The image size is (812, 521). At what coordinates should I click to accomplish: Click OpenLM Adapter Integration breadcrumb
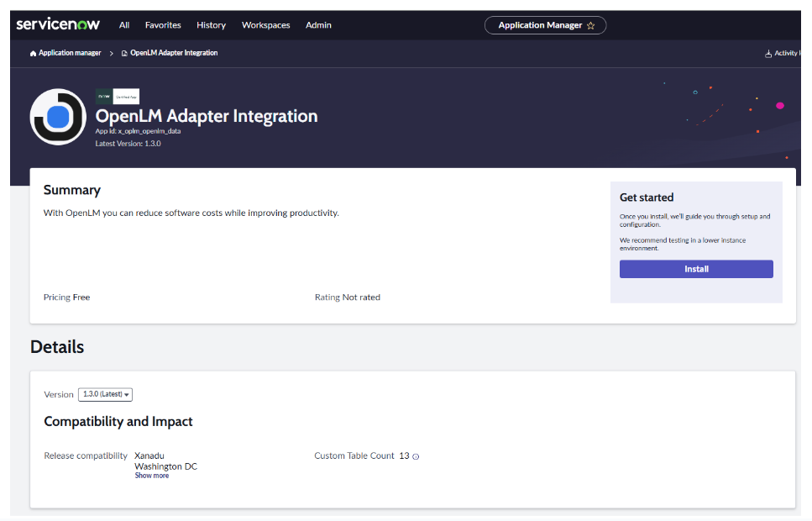[x=174, y=53]
